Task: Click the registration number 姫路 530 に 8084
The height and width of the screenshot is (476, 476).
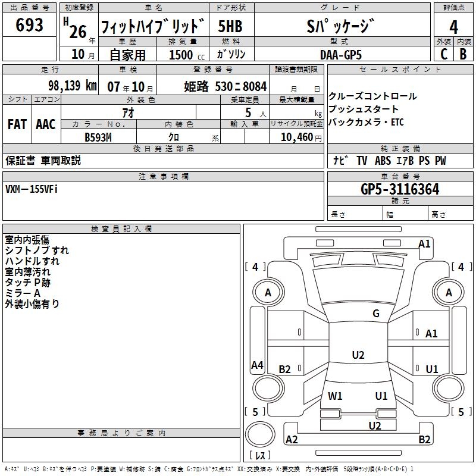Action: tap(226, 86)
